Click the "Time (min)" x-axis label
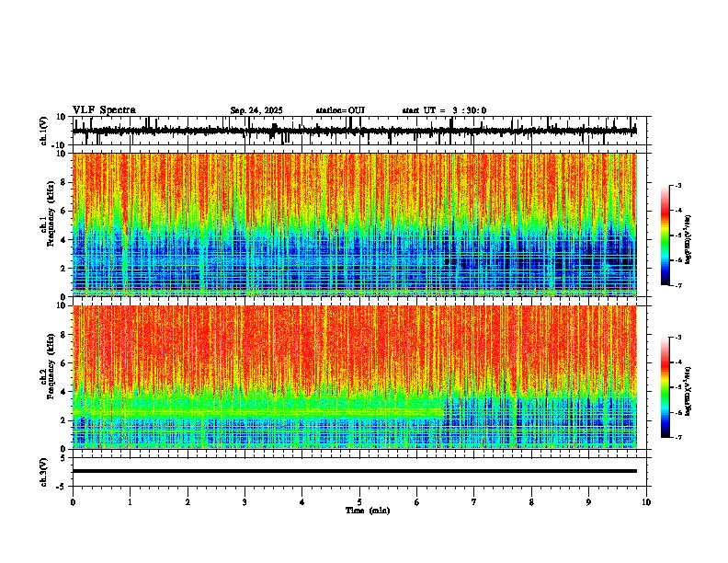 (368, 511)
